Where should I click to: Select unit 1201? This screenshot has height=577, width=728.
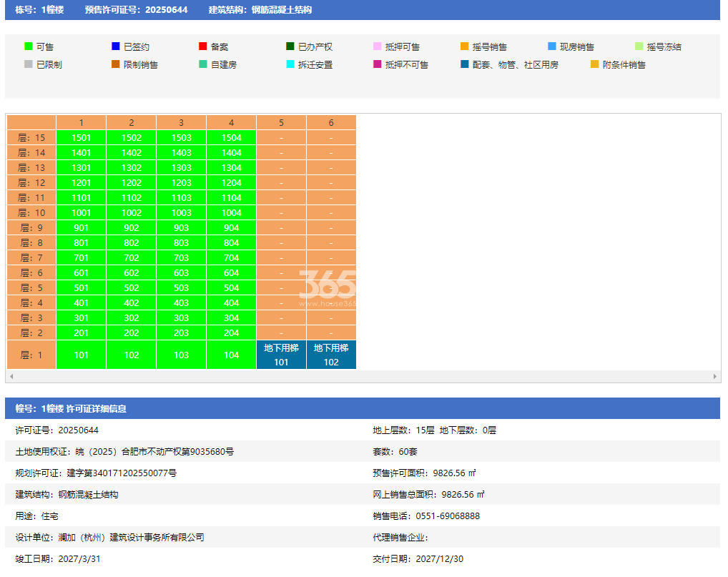coord(82,182)
